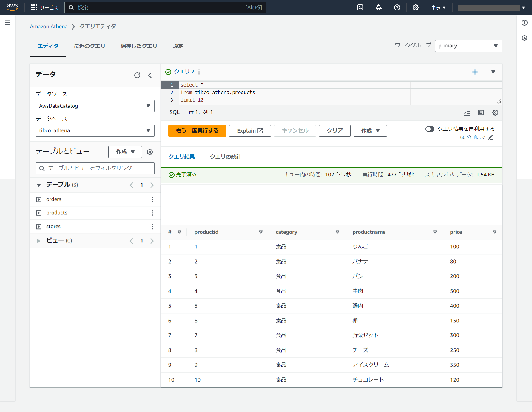This screenshot has width=532, height=412.
Task: Open the CloudShell terminal icon
Action: point(360,7)
